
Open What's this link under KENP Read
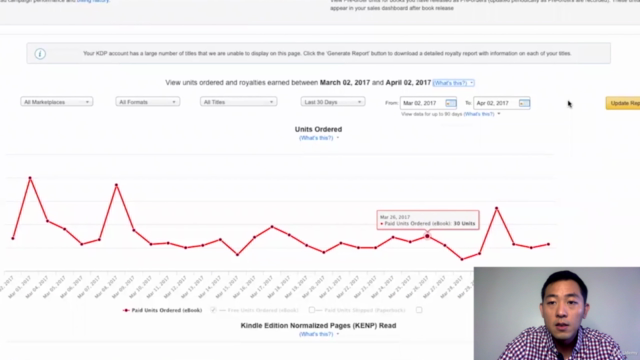click(x=316, y=334)
